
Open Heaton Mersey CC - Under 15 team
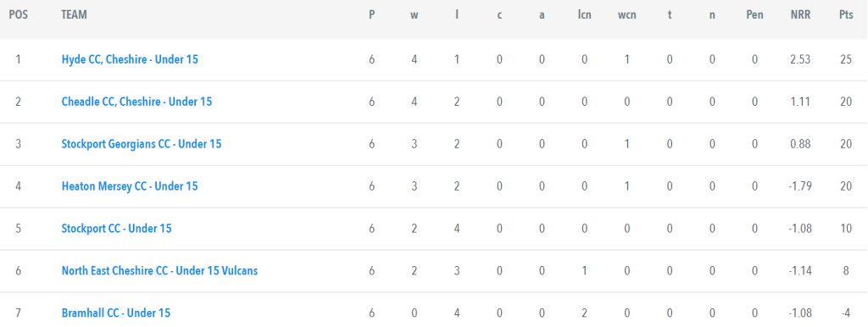pyautogui.click(x=130, y=186)
